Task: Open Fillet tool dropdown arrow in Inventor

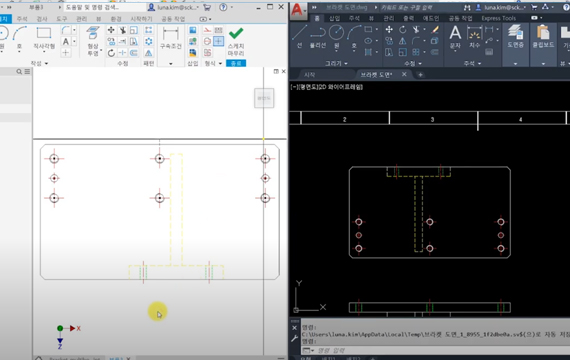Action: click(74, 30)
